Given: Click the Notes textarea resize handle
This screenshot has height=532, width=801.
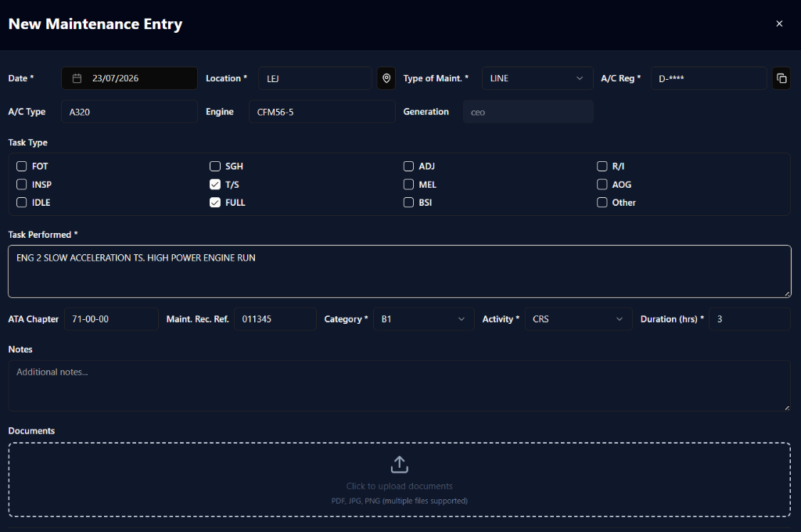Looking at the screenshot, I should tap(787, 408).
